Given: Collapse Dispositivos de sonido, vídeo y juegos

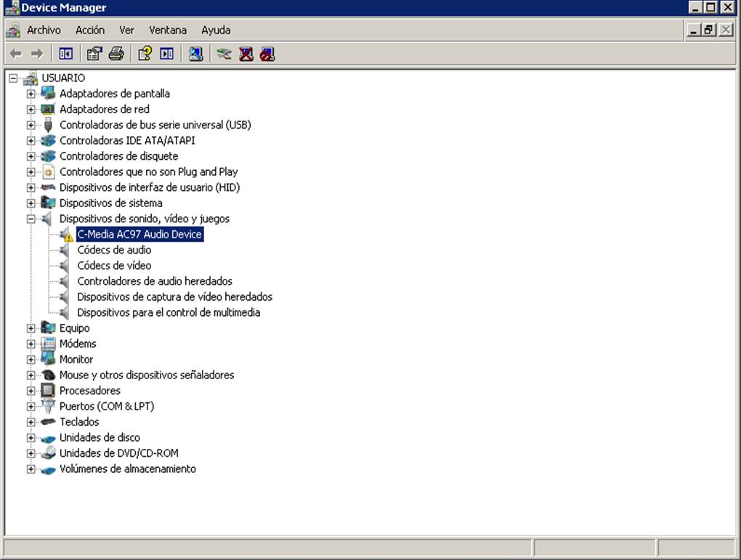Looking at the screenshot, I should pos(31,219).
